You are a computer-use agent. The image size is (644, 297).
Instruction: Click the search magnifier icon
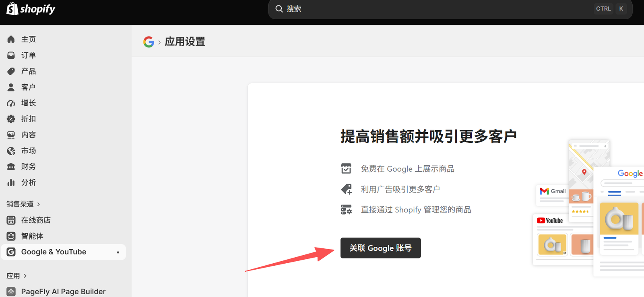(x=279, y=9)
